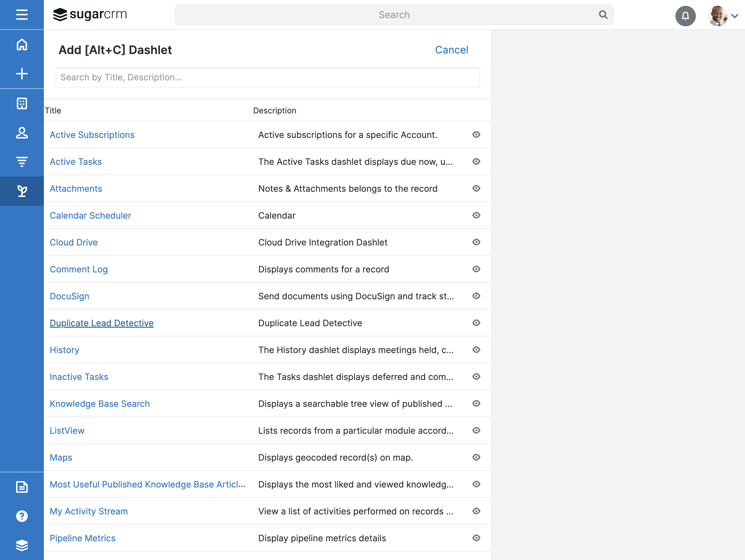Open notifications bell icon

tap(685, 15)
